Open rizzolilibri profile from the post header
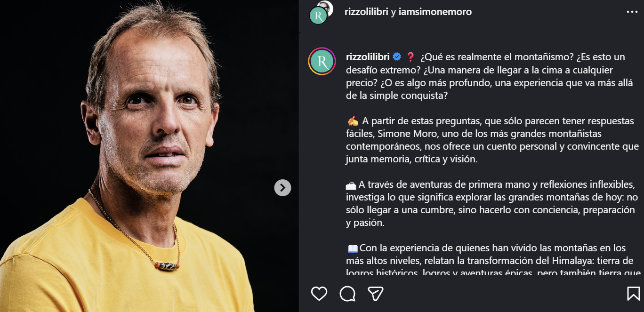 click(366, 12)
